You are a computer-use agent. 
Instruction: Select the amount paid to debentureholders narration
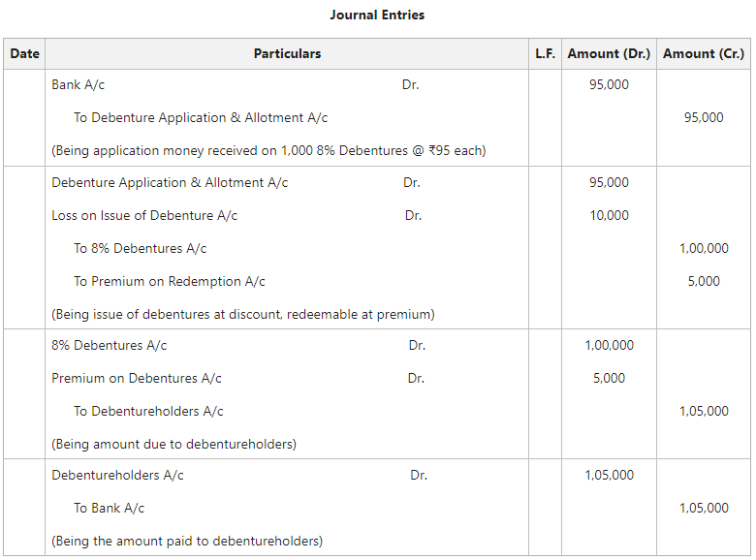187,542
